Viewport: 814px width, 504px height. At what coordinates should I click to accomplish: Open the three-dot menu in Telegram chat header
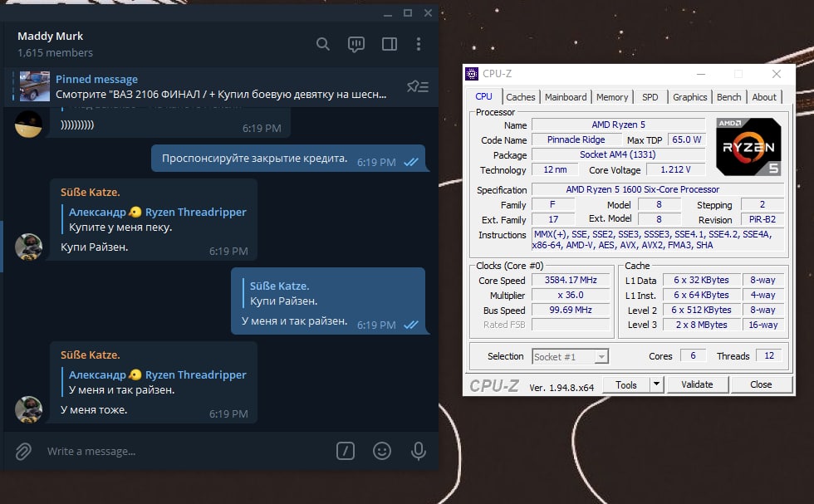coord(419,44)
